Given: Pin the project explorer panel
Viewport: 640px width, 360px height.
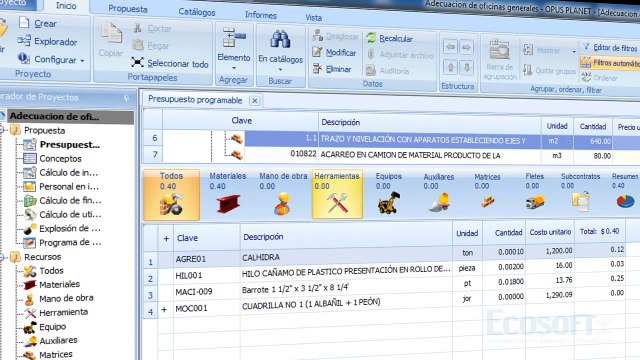Looking at the screenshot, I should (x=127, y=98).
